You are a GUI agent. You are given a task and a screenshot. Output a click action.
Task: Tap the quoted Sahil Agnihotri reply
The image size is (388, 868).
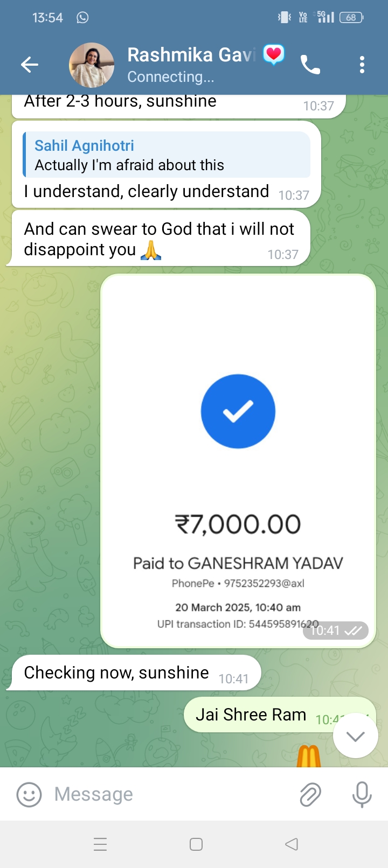[167, 155]
